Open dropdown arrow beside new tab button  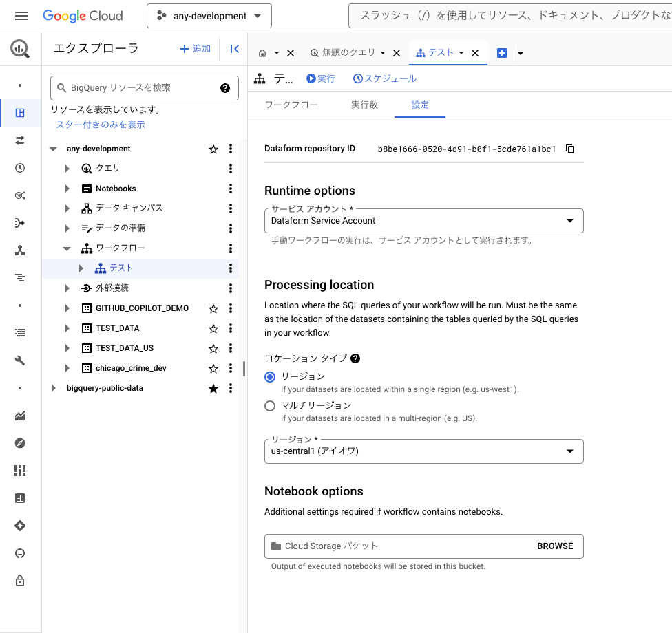pos(521,54)
